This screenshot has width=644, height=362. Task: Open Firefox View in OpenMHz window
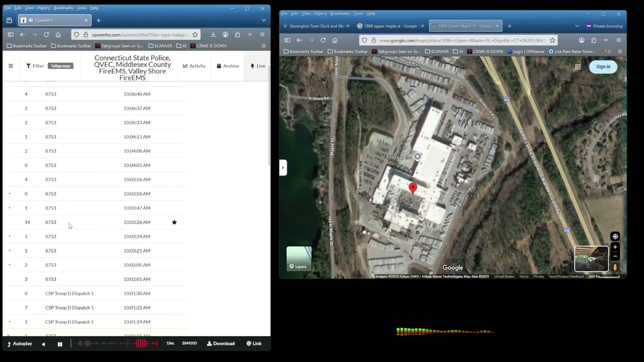[9, 21]
